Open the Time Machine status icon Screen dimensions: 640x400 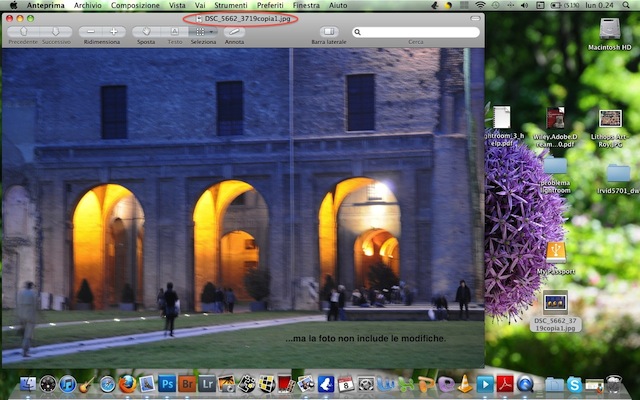496,5
